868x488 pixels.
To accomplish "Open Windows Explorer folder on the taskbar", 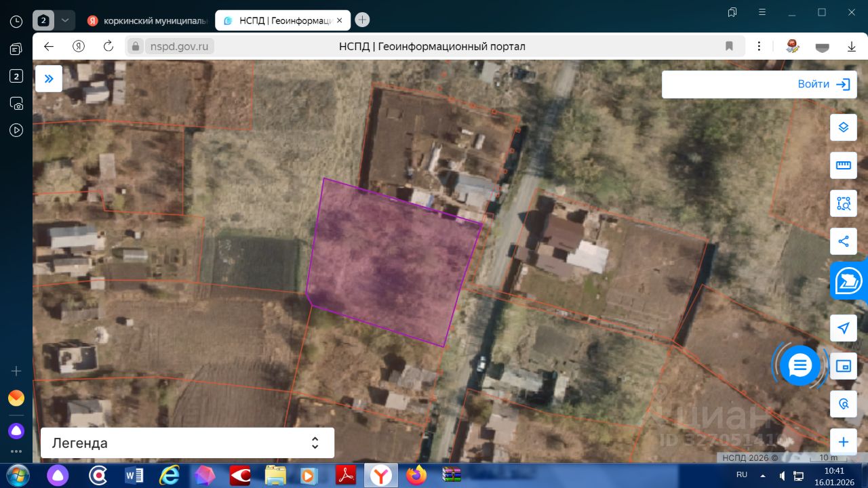I will [275, 475].
